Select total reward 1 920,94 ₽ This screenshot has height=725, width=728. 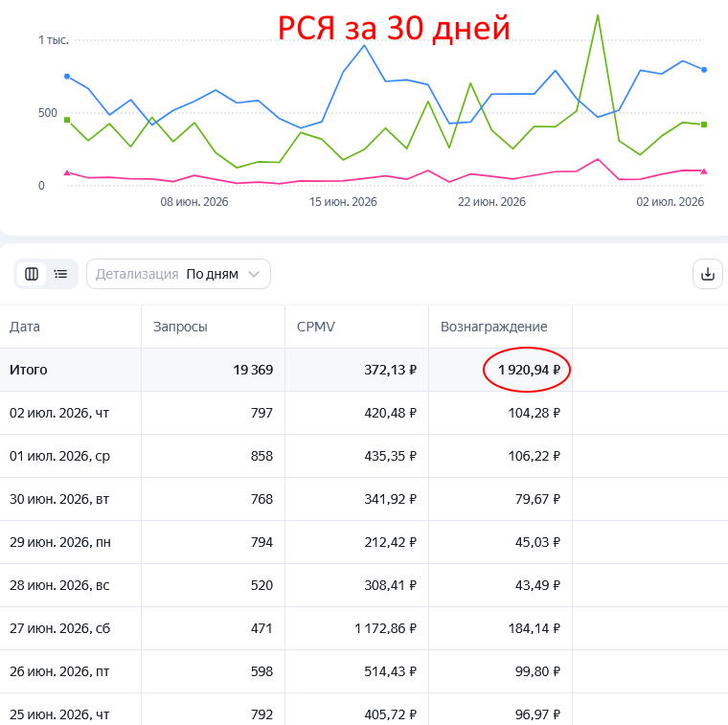(529, 370)
